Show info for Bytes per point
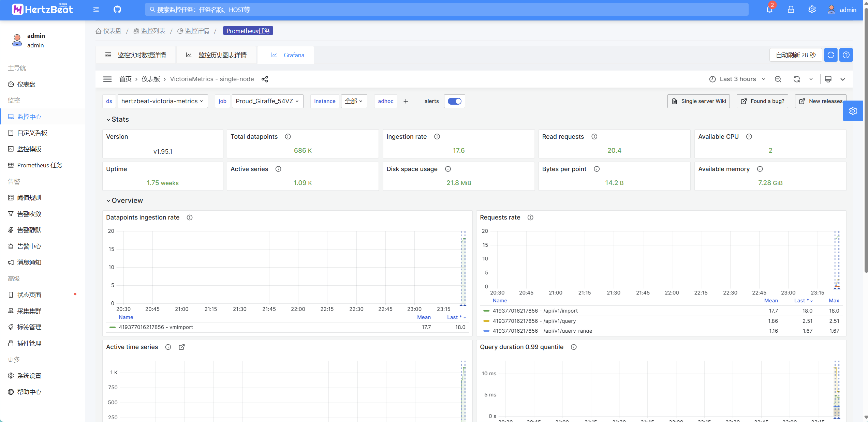 tap(597, 169)
